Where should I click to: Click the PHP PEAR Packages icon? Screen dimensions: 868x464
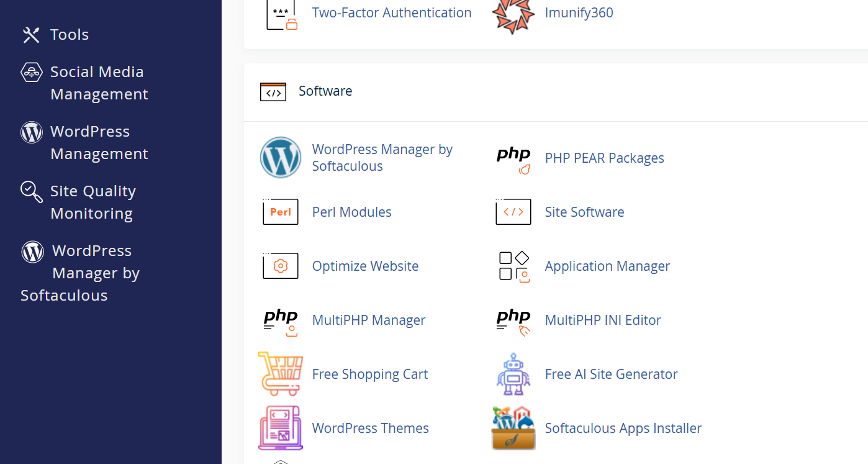click(x=513, y=160)
